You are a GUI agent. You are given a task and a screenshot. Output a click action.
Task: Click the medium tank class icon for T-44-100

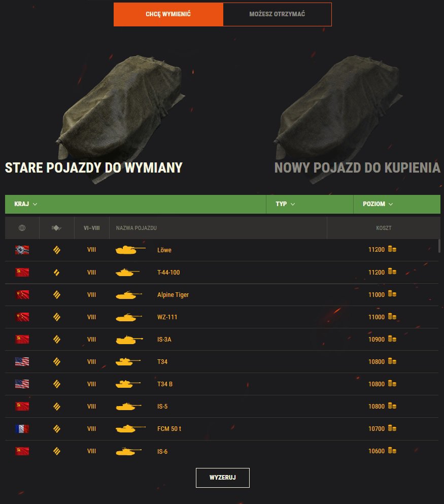pyautogui.click(x=56, y=273)
